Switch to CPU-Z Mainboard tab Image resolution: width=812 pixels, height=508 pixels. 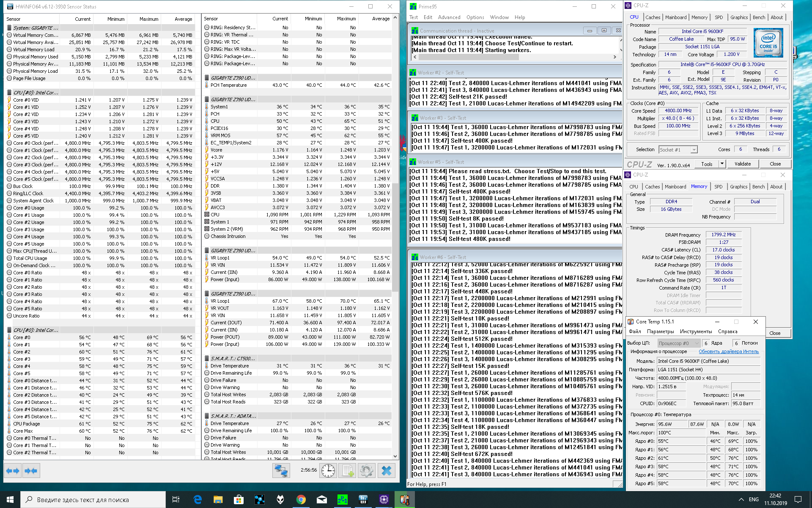point(676,17)
